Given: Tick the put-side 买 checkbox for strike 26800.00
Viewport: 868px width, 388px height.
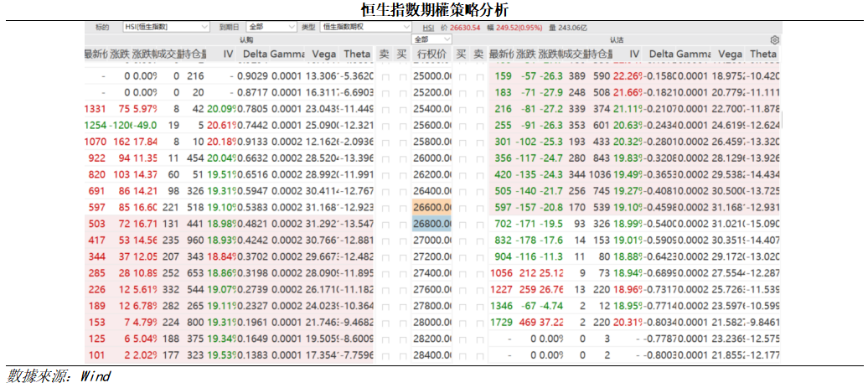Looking at the screenshot, I should [461, 224].
